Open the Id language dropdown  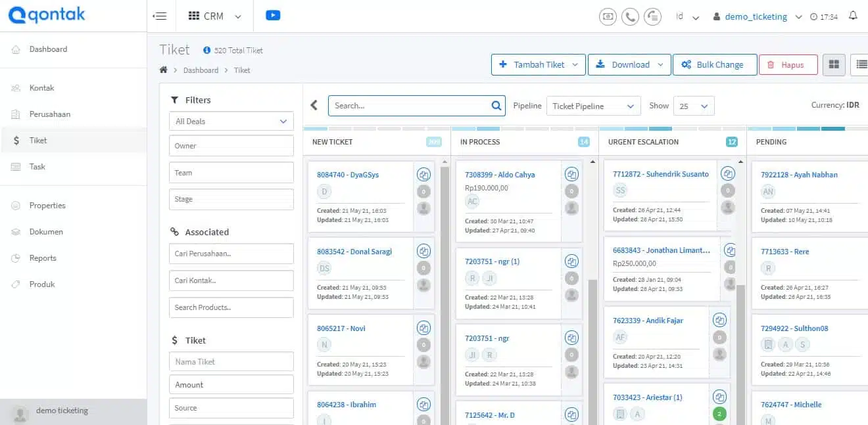(687, 17)
